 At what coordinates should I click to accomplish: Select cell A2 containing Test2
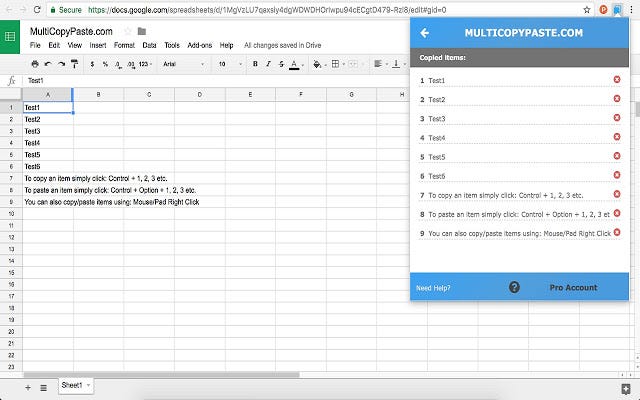[x=48, y=119]
